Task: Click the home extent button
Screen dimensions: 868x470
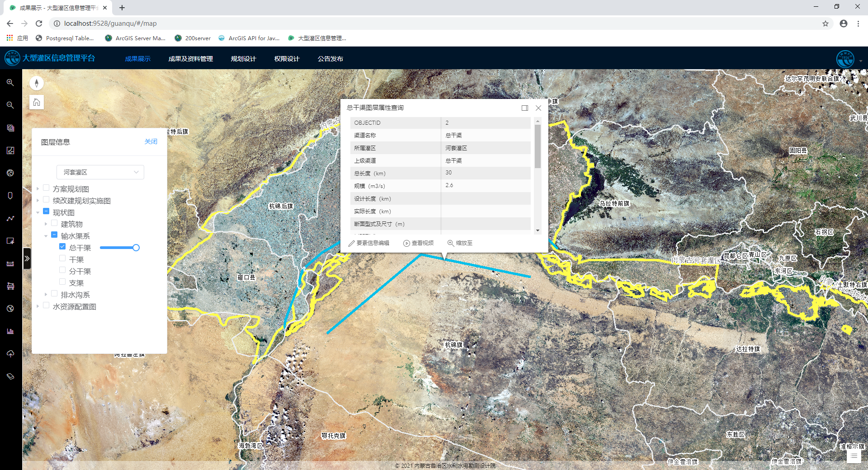Action: click(x=37, y=102)
